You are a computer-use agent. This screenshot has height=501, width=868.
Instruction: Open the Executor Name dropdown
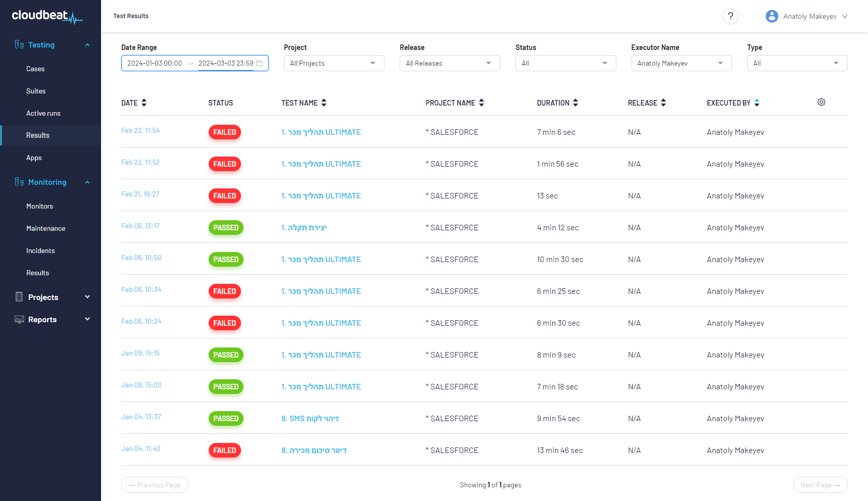click(x=681, y=63)
